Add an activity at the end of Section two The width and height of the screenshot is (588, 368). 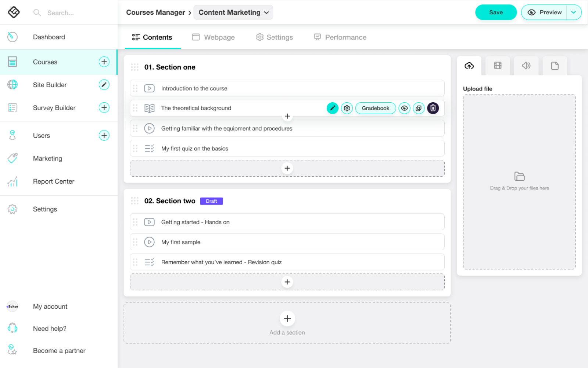(287, 282)
